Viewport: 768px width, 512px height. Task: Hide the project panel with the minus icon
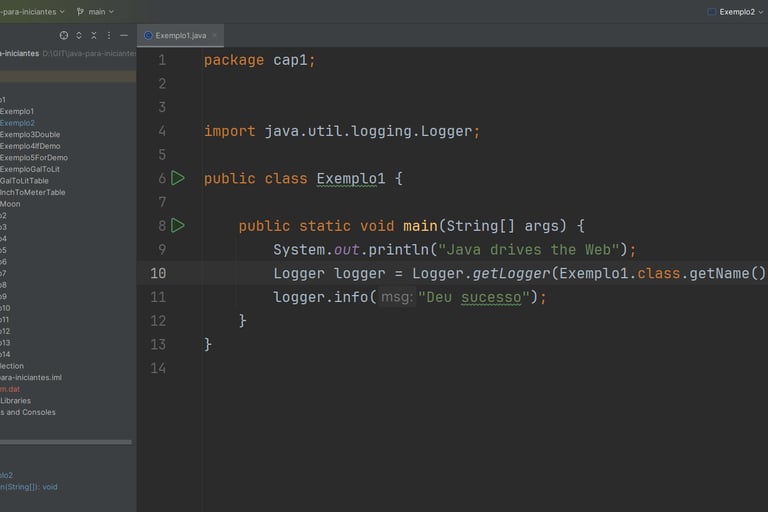[124, 35]
